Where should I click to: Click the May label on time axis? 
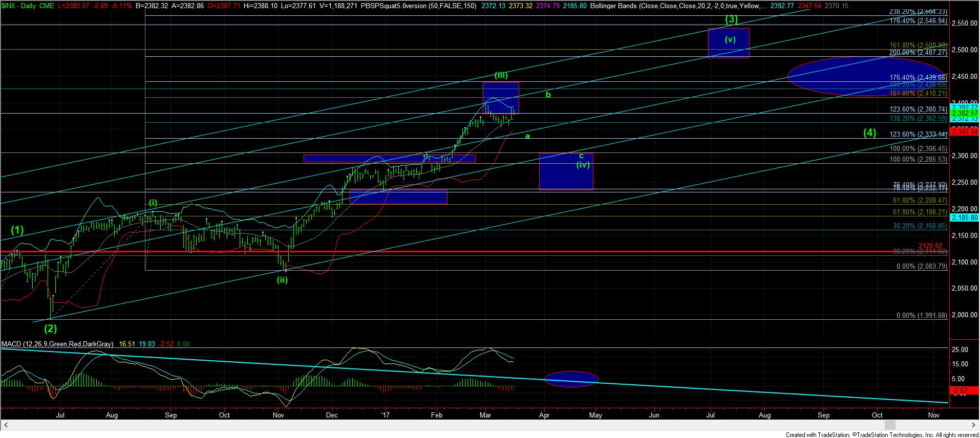point(595,415)
